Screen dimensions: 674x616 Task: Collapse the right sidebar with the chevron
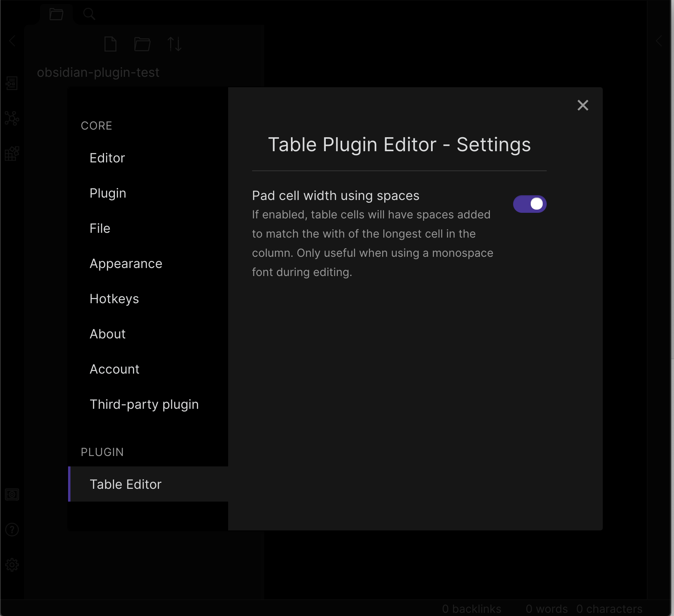click(658, 41)
